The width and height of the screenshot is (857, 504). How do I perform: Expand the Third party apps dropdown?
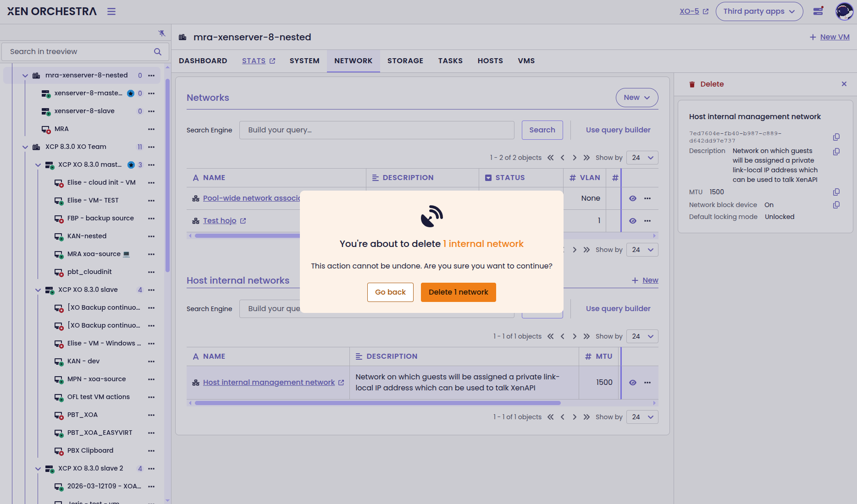click(759, 11)
